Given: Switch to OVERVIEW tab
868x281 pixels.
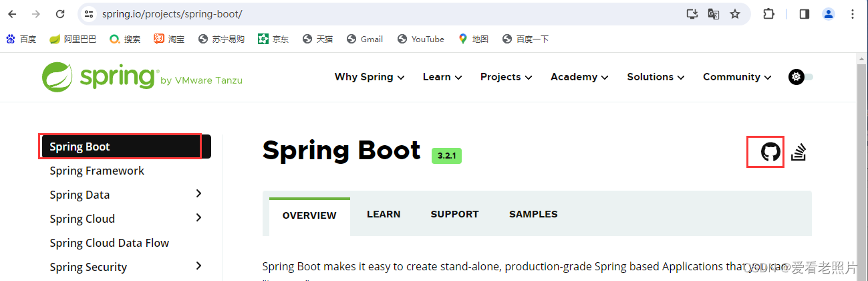Looking at the screenshot, I should 309,215.
